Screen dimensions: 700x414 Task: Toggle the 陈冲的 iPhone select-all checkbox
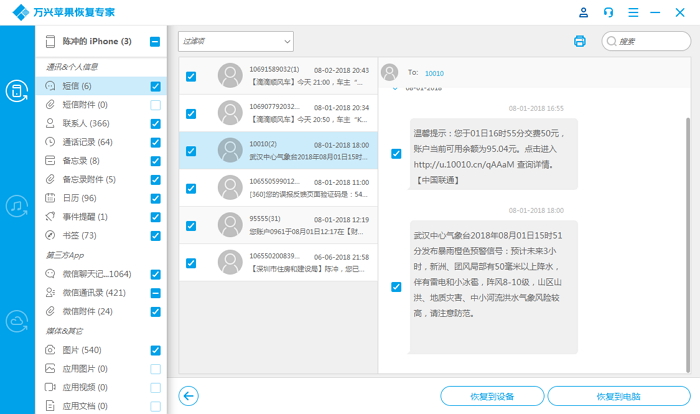pos(155,41)
